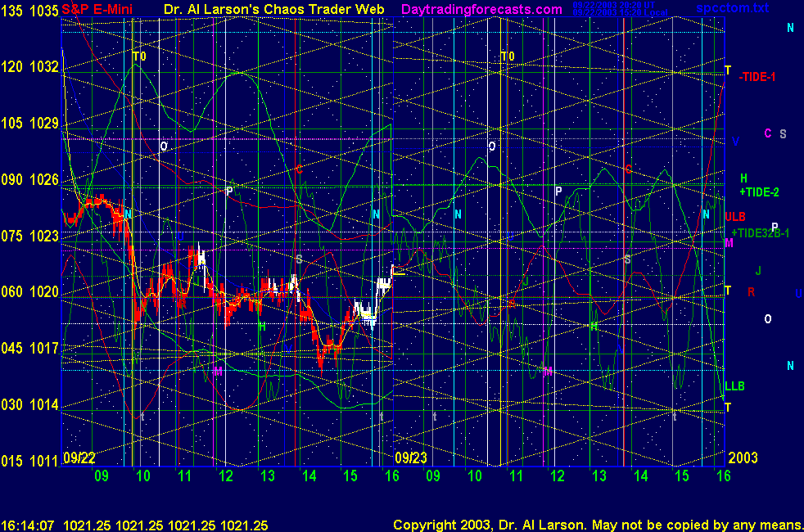
Task: Click the "090 1026" price axis label
Action: tap(29, 179)
